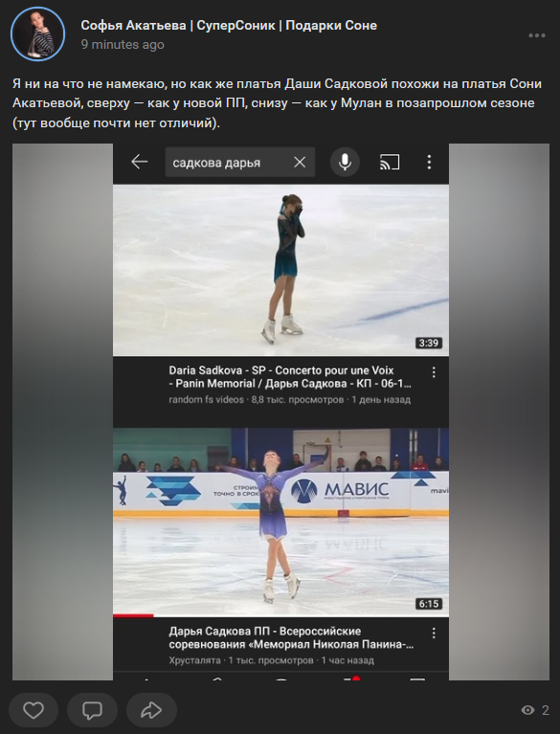Image resolution: width=560 pixels, height=734 pixels.
Task: Open the Софья Акатьева community avatar
Action: [37, 33]
